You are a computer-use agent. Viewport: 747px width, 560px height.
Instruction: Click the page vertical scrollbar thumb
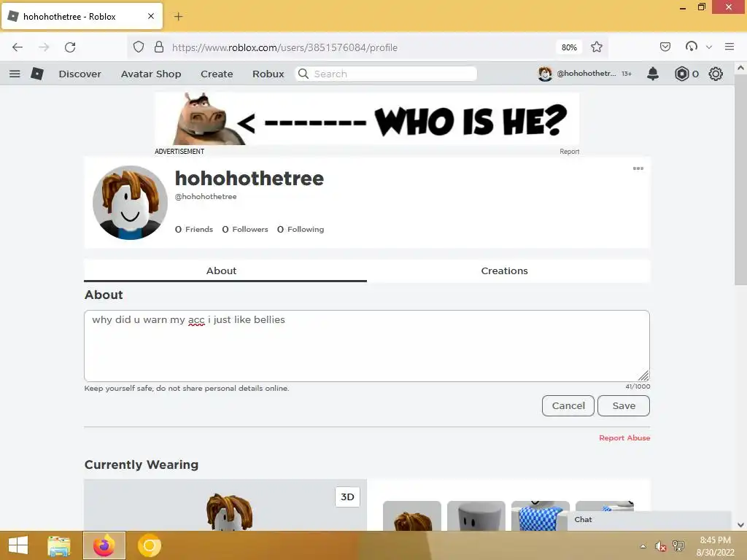pos(740,179)
